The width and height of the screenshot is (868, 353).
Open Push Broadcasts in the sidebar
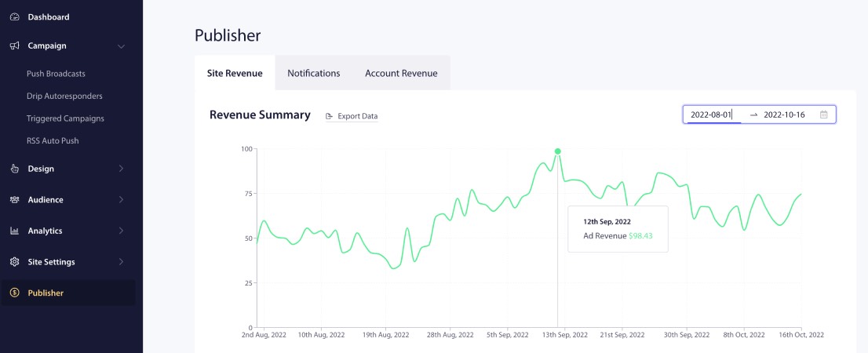click(56, 74)
